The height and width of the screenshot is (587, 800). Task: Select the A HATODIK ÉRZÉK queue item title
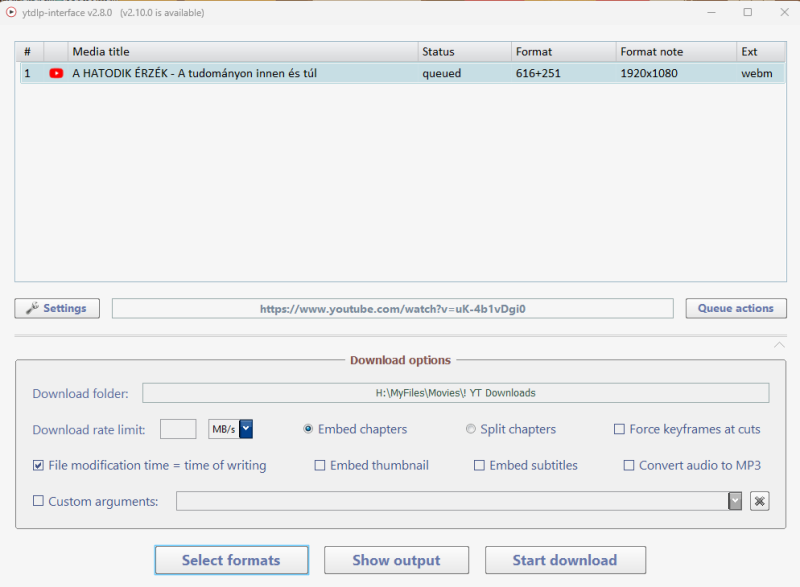[194, 73]
